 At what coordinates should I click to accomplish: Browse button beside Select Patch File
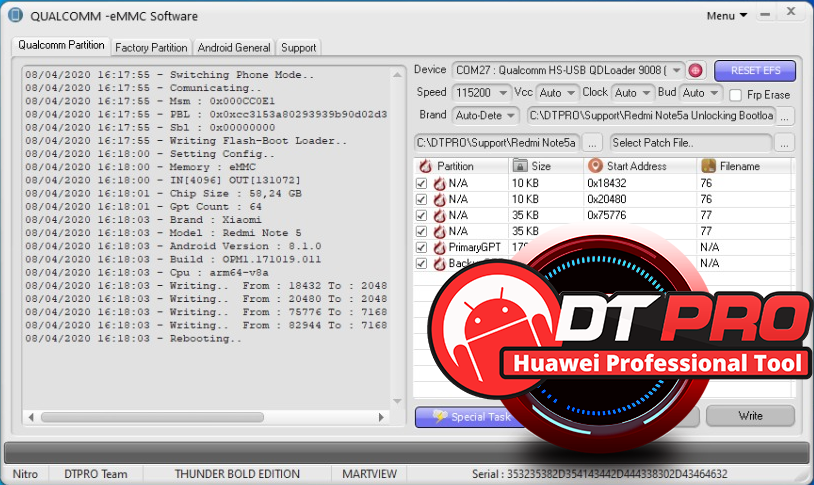point(784,143)
